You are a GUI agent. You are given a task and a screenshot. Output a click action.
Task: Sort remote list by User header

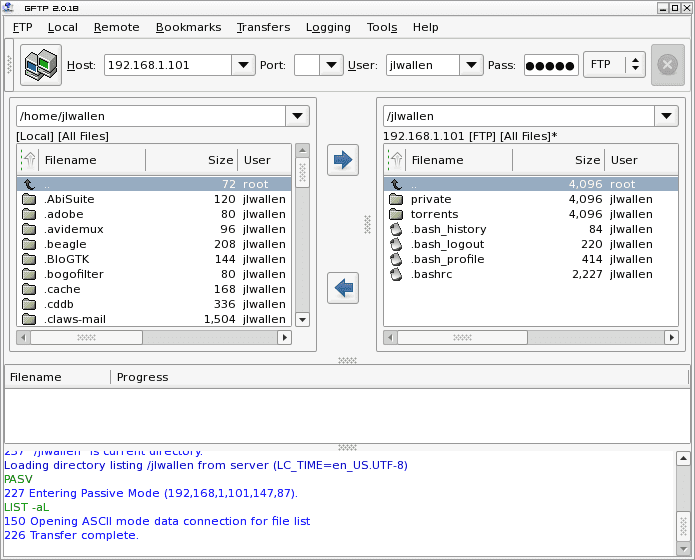[641, 160]
